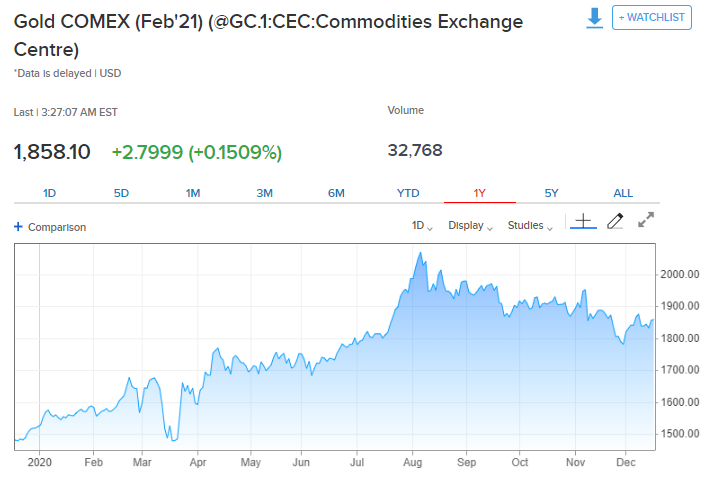The height and width of the screenshot is (481, 708).
Task: Click the plus icon beside Comparison
Action: pyautogui.click(x=18, y=227)
